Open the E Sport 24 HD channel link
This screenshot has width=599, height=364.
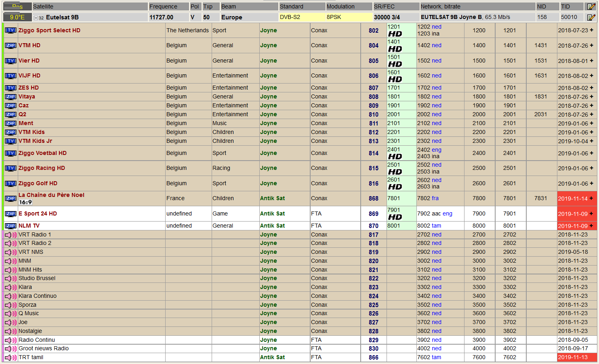pos(38,213)
